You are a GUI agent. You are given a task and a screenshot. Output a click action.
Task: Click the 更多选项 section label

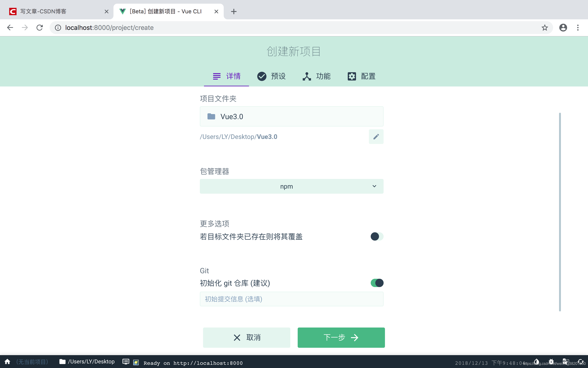coord(215,223)
